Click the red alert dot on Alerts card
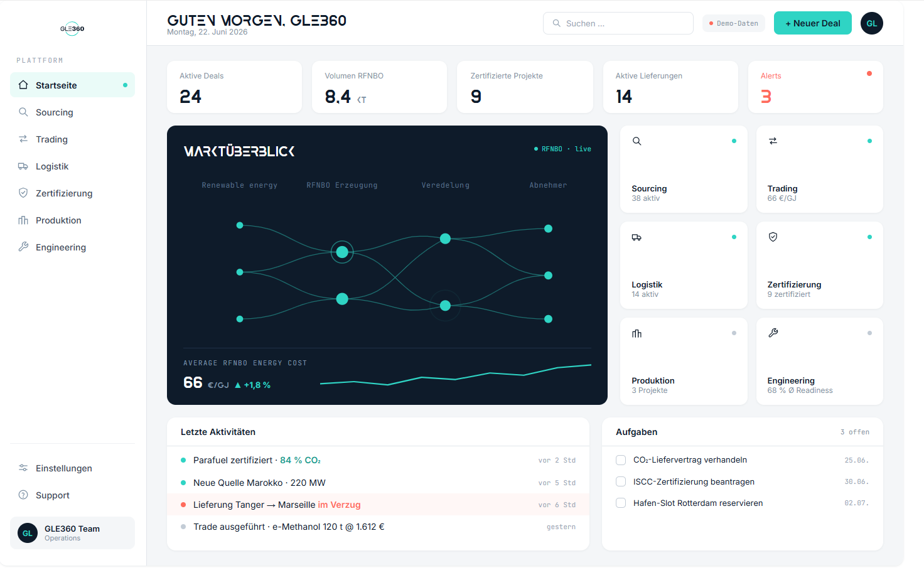This screenshot has height=580, width=924. (x=869, y=73)
